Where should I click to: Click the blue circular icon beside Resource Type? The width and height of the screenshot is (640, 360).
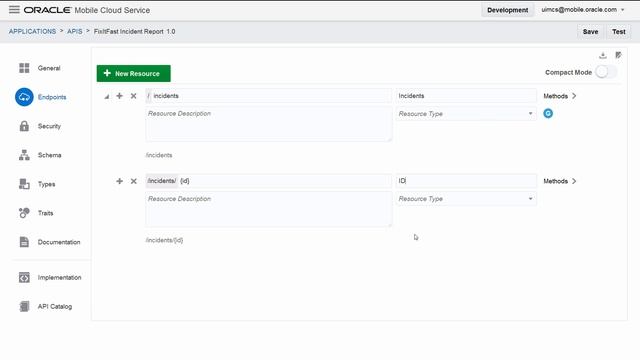coord(548,113)
